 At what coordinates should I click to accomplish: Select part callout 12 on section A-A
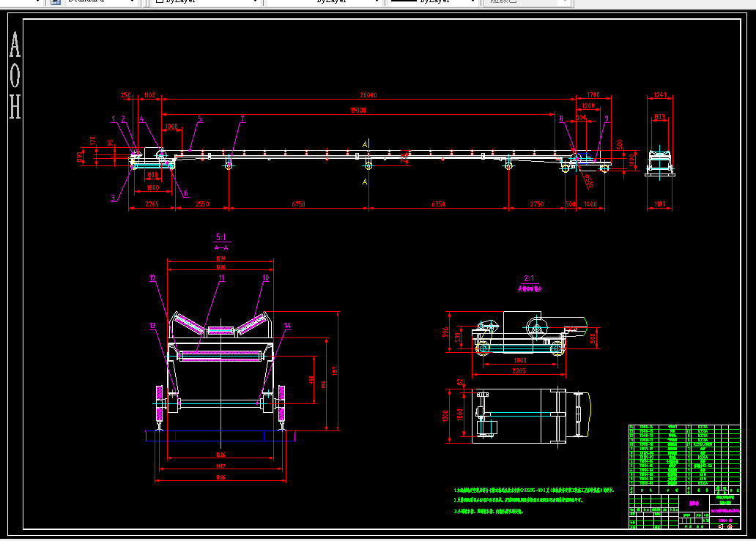(x=152, y=278)
